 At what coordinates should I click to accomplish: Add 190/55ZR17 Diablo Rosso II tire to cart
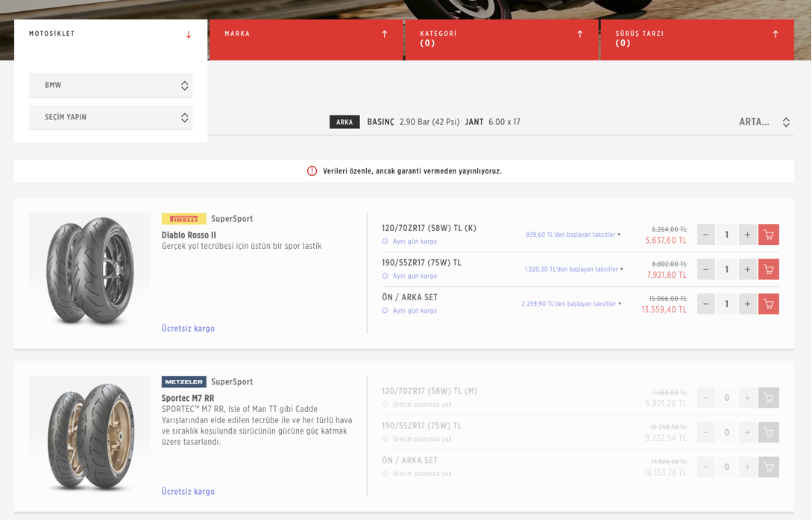[x=768, y=269]
